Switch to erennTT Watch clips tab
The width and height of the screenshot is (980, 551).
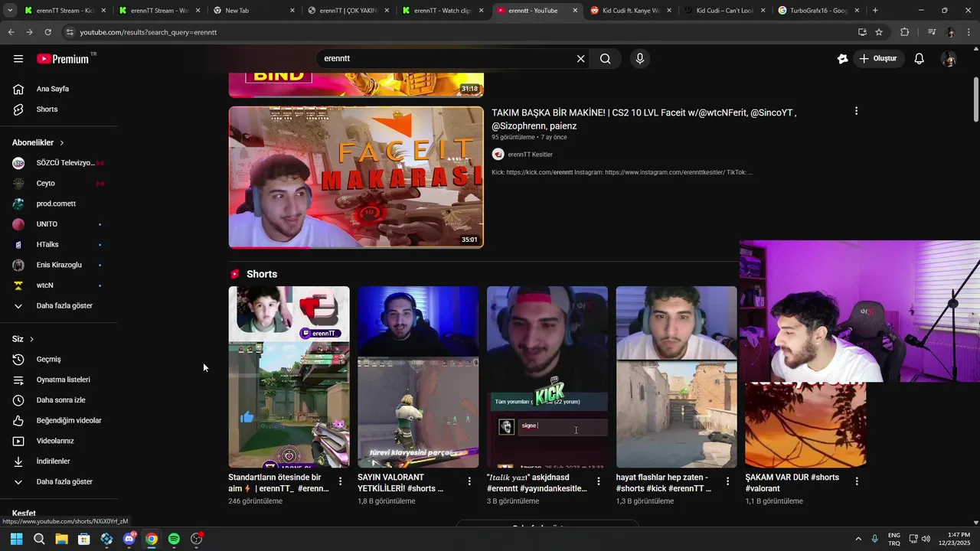(442, 11)
